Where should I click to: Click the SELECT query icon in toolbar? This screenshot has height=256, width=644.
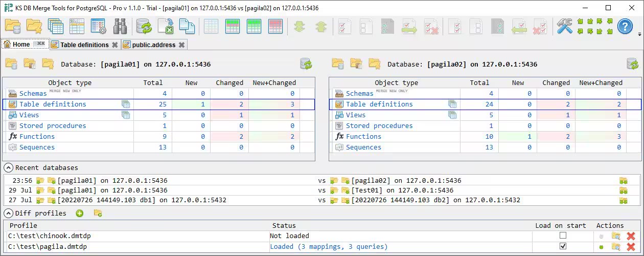click(x=77, y=26)
